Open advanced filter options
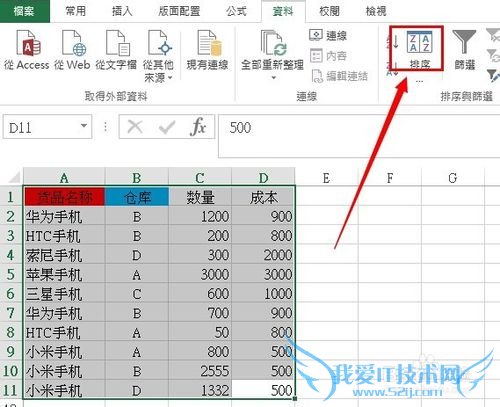 (493, 75)
